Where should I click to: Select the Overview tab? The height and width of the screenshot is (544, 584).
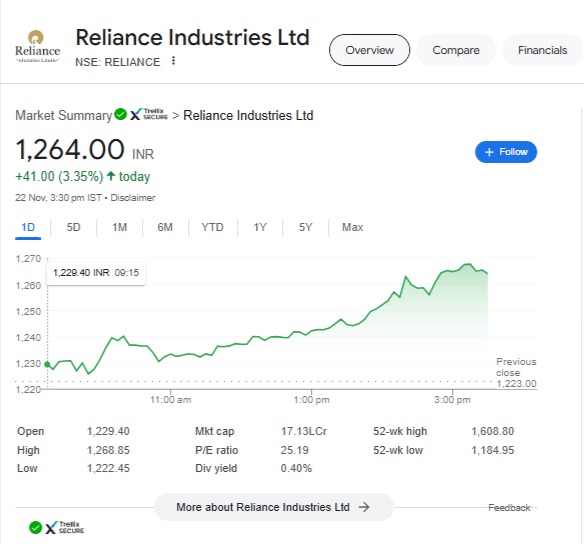click(369, 50)
